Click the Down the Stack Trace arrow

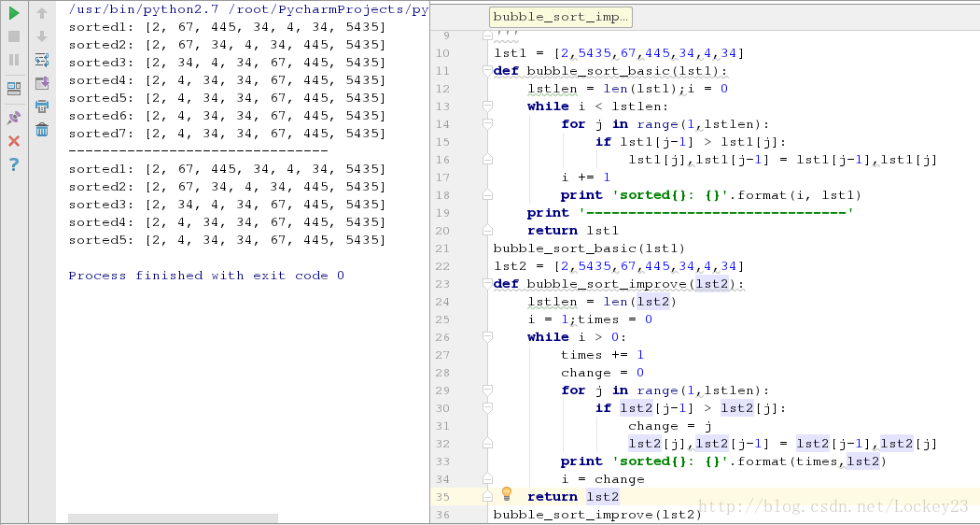pyautogui.click(x=42, y=36)
